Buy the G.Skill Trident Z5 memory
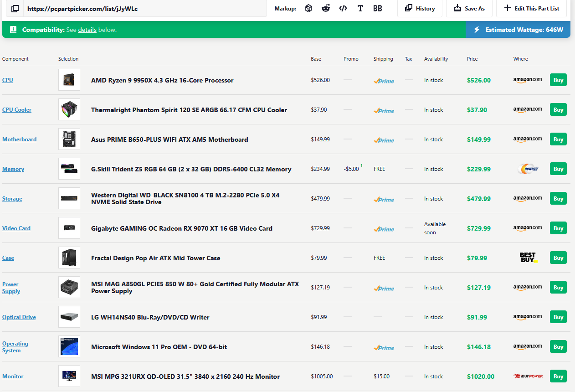 558,169
